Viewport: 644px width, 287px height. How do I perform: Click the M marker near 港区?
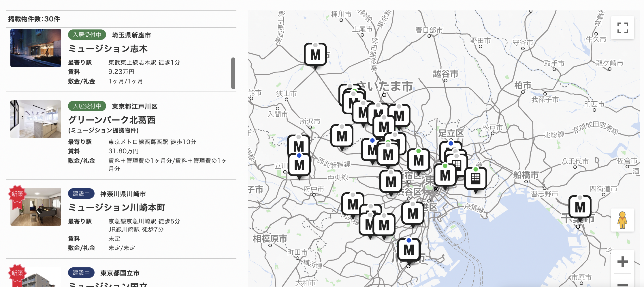(413, 214)
